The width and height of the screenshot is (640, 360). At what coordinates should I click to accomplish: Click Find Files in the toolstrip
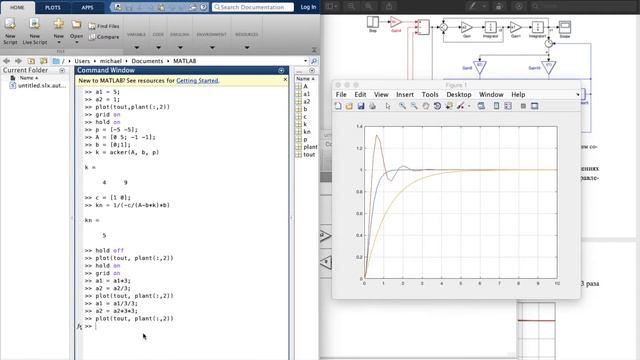coord(104,26)
